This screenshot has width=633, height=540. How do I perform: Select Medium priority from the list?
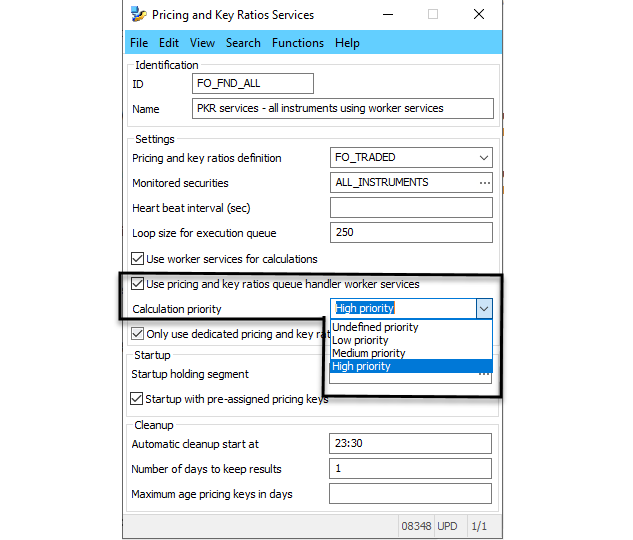[411, 353]
